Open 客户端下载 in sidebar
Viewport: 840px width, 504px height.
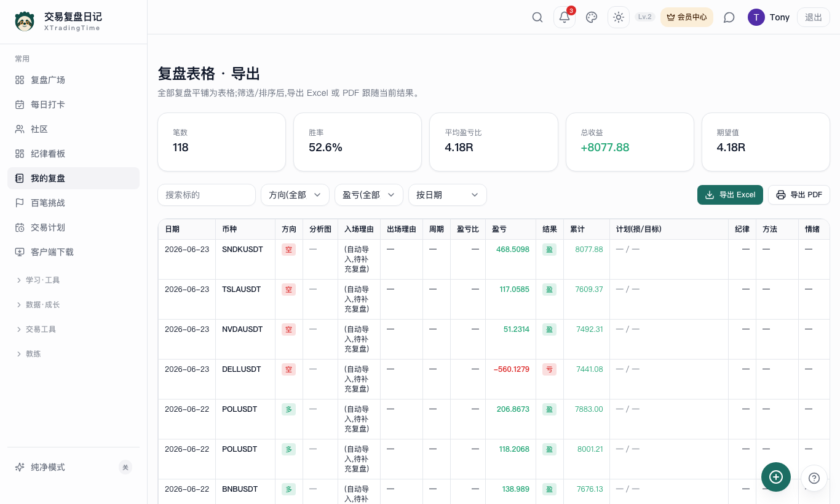pos(73,252)
